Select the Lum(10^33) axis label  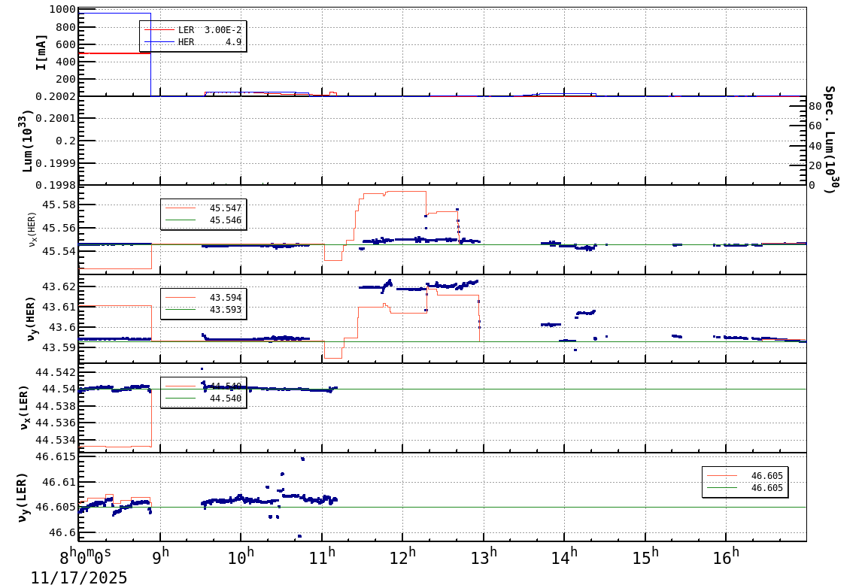click(x=26, y=141)
